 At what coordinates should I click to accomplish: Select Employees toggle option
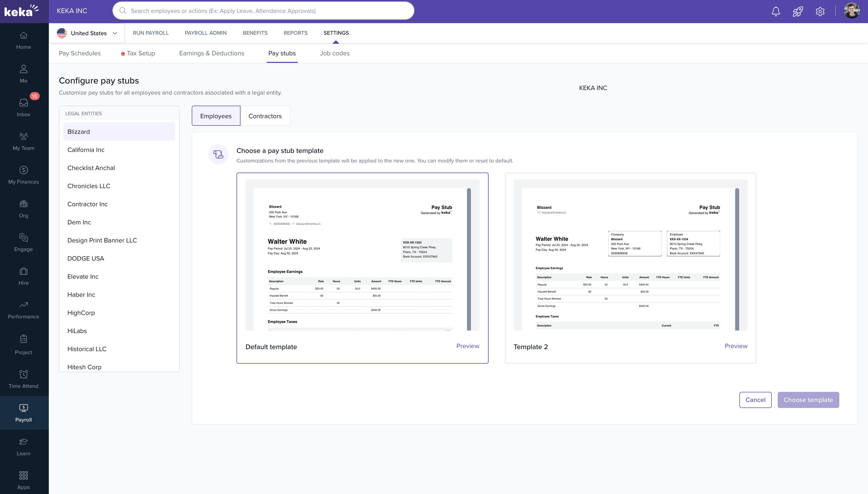click(216, 116)
